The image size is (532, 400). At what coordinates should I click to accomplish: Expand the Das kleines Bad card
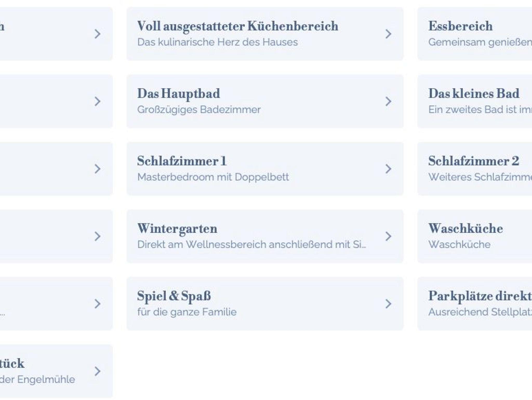474,94
